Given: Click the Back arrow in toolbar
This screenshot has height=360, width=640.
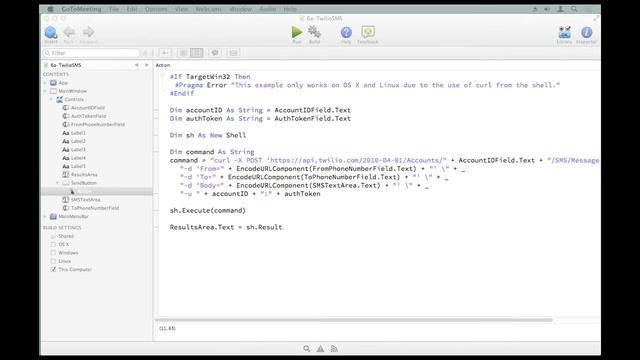Looking at the screenshot, I should pos(69,32).
